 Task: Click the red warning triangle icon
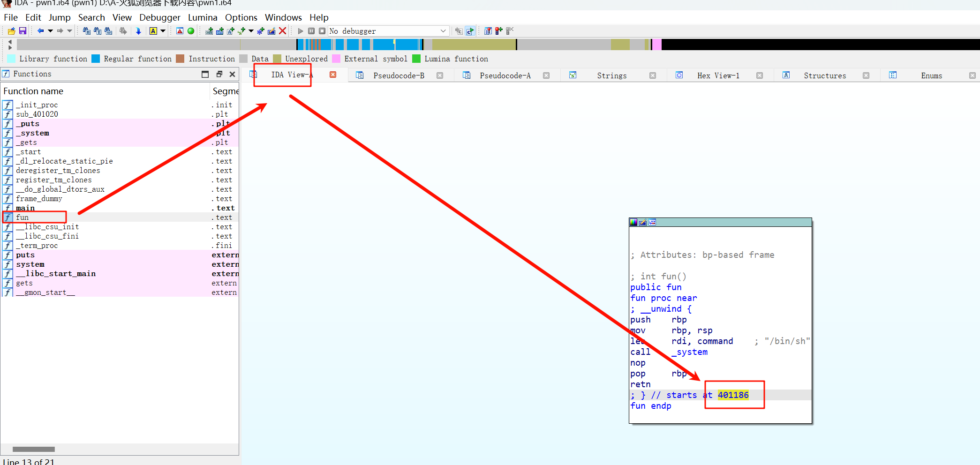[x=180, y=31]
